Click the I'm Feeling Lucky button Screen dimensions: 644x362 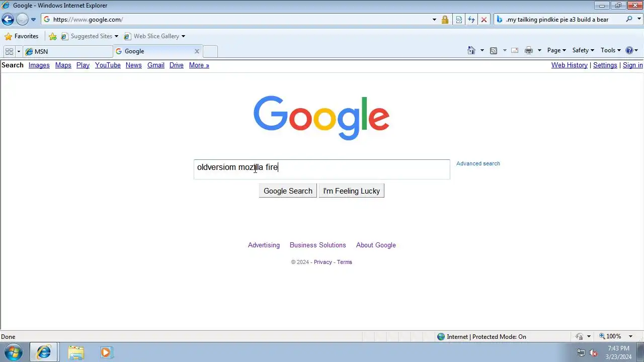[x=351, y=191]
